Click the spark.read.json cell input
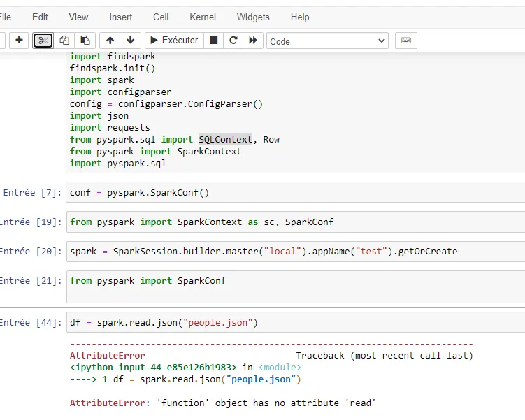 tap(295, 322)
